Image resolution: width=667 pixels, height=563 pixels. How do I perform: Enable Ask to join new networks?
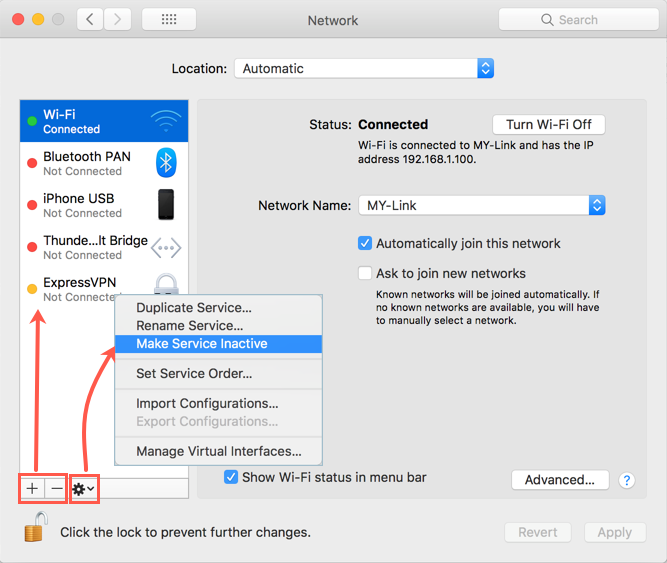(366, 273)
